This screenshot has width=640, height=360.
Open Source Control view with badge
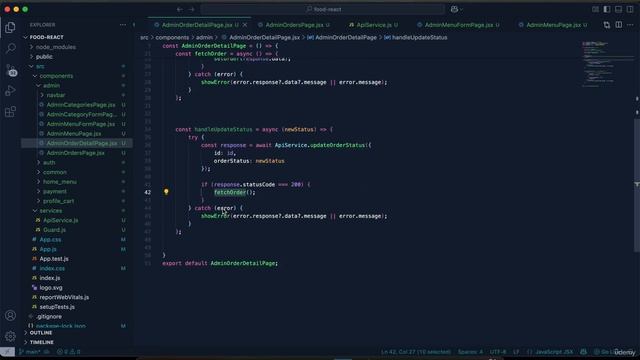[11, 70]
